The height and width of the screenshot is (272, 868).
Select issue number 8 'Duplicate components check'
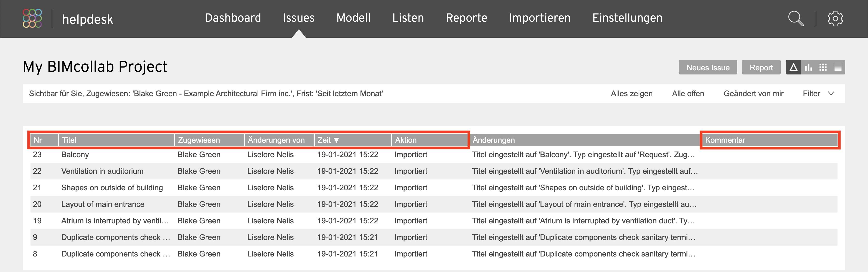point(115,253)
